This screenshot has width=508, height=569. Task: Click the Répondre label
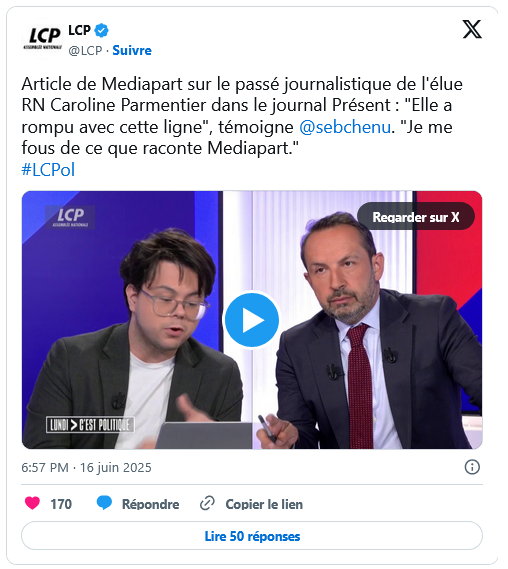click(x=150, y=504)
